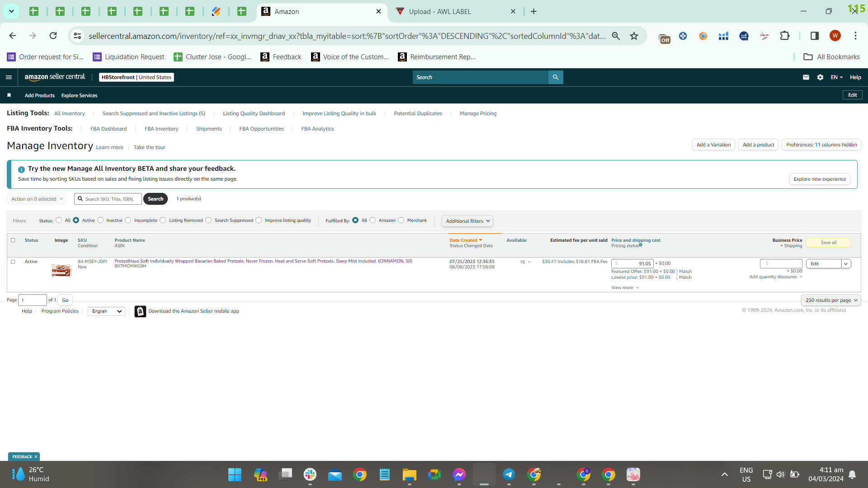The height and width of the screenshot is (488, 868).
Task: Open the PretzelHaus Soft Pretzels product link
Action: 264,261
